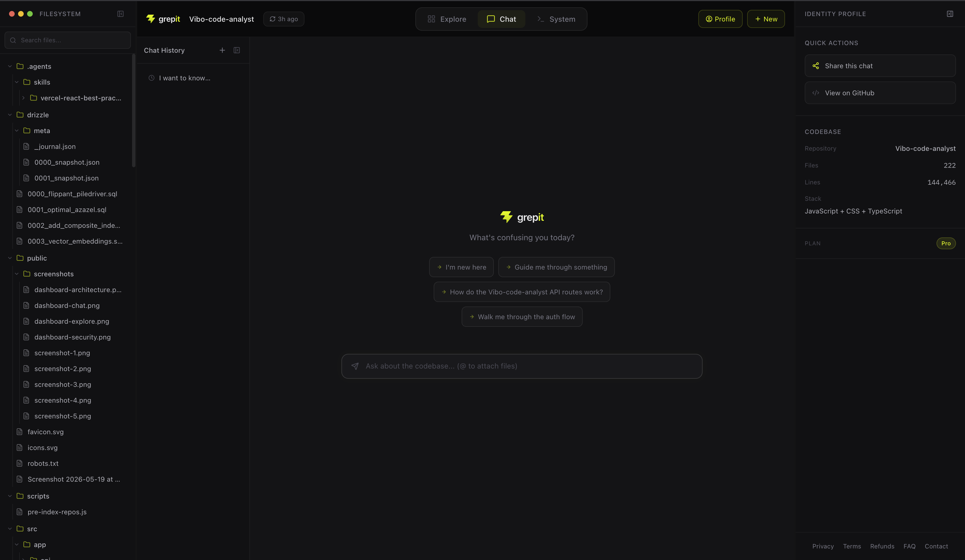Choose 'Guide me through something' suggestion
This screenshot has width=965, height=560.
click(x=556, y=267)
